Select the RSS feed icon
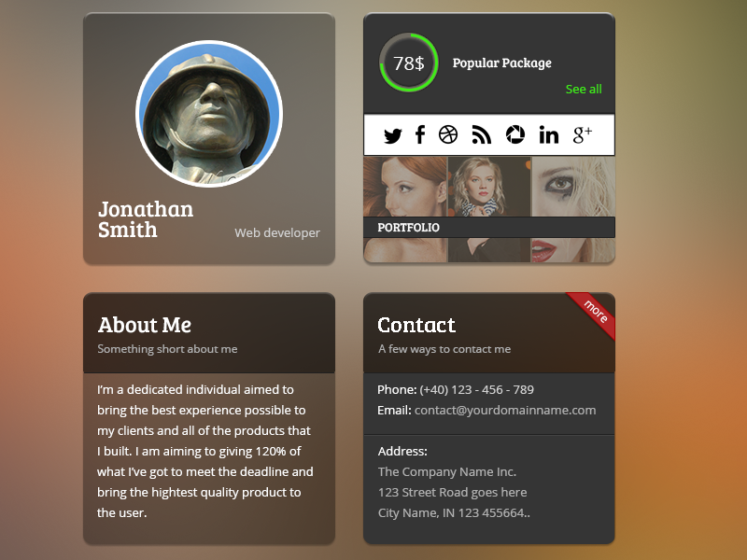Image resolution: width=747 pixels, height=560 pixels. [x=481, y=134]
